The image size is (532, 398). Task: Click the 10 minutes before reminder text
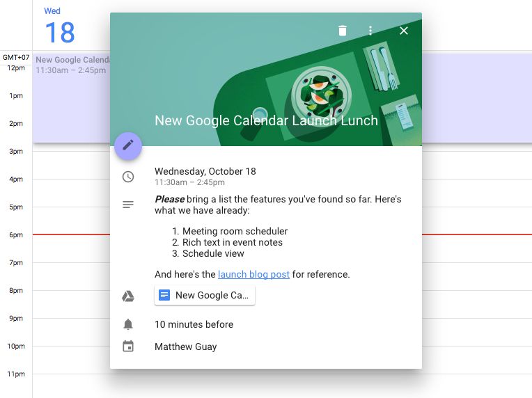pyautogui.click(x=194, y=324)
